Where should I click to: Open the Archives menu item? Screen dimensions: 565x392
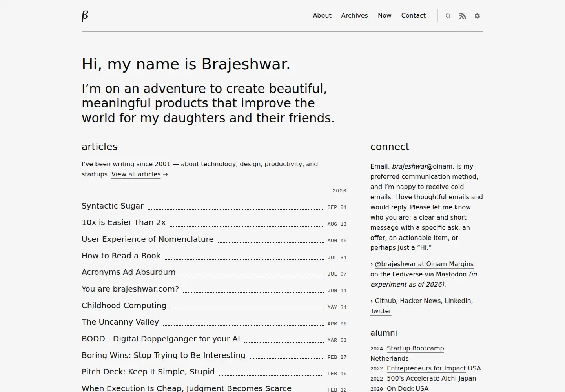(x=354, y=16)
